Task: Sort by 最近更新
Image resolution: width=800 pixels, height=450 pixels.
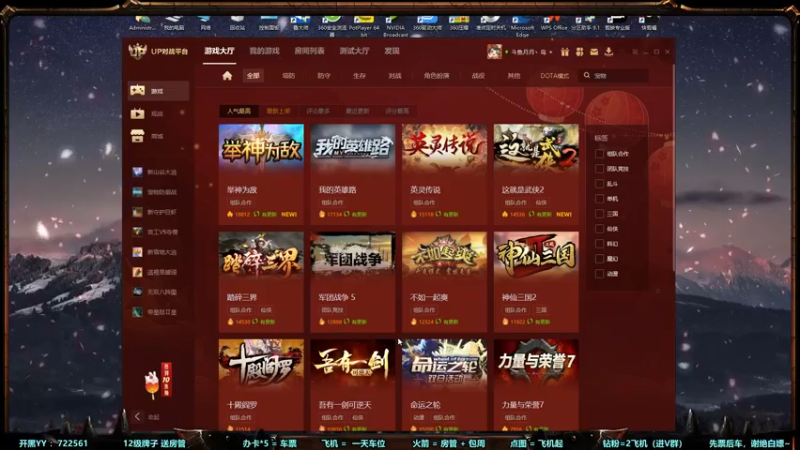Action: click(357, 111)
